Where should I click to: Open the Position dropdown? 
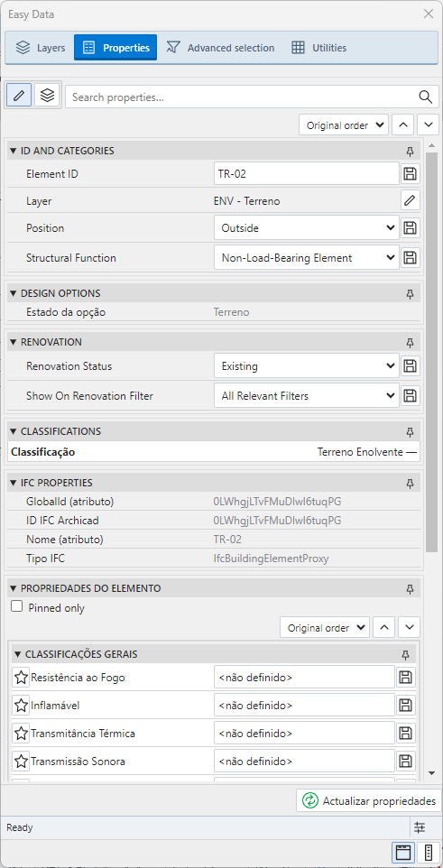click(306, 228)
